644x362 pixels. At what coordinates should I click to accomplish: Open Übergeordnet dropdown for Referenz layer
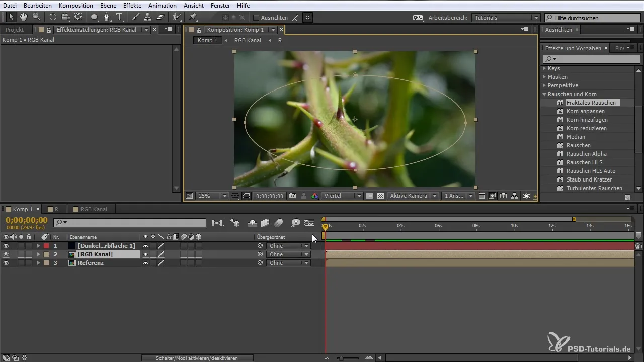(x=288, y=263)
